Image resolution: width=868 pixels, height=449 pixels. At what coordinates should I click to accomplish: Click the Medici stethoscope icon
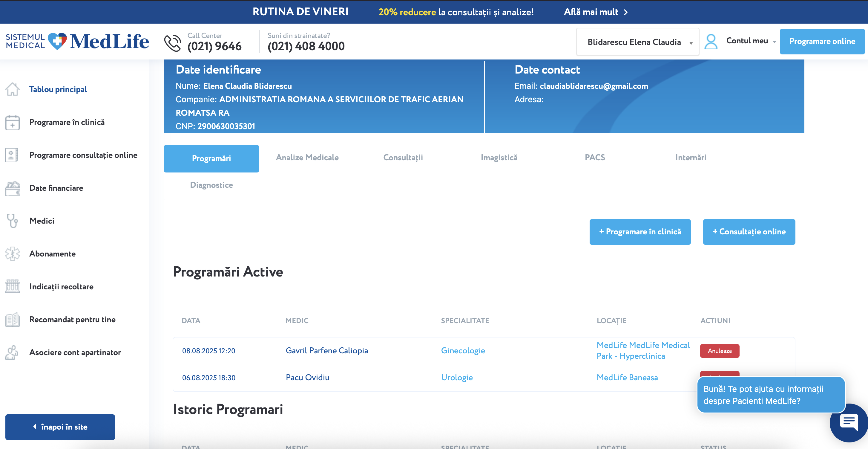(x=13, y=221)
